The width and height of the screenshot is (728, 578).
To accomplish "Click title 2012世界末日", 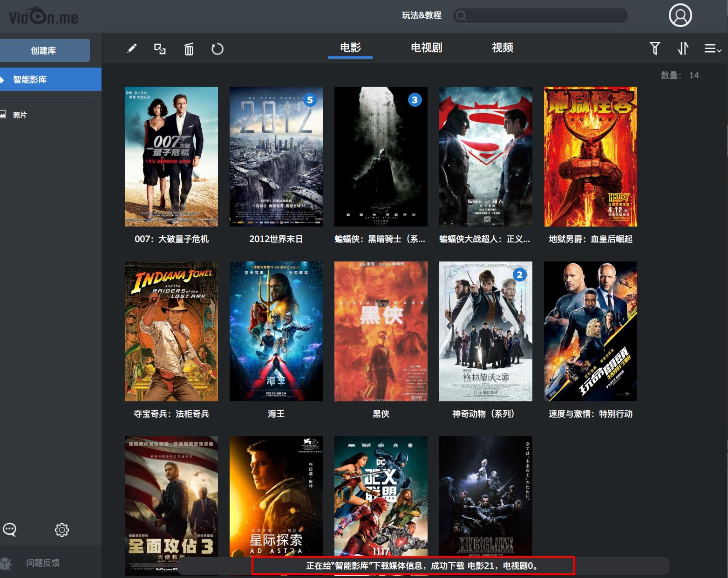I will (276, 239).
